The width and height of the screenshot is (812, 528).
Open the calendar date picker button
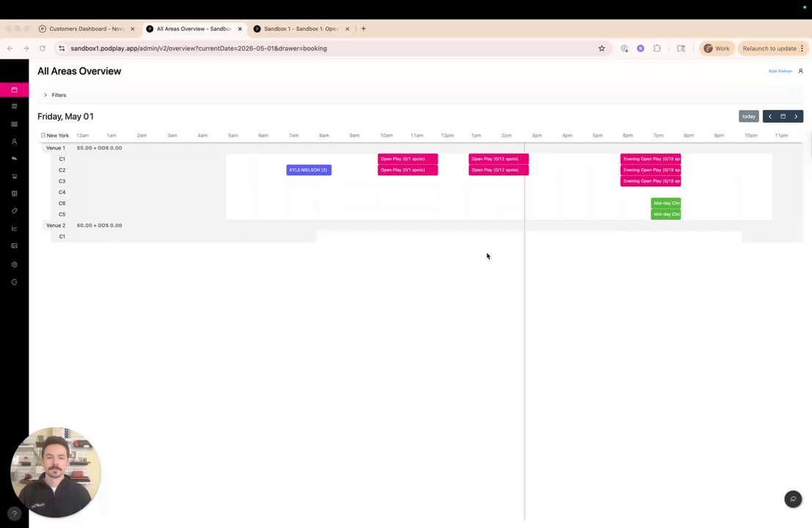783,117
